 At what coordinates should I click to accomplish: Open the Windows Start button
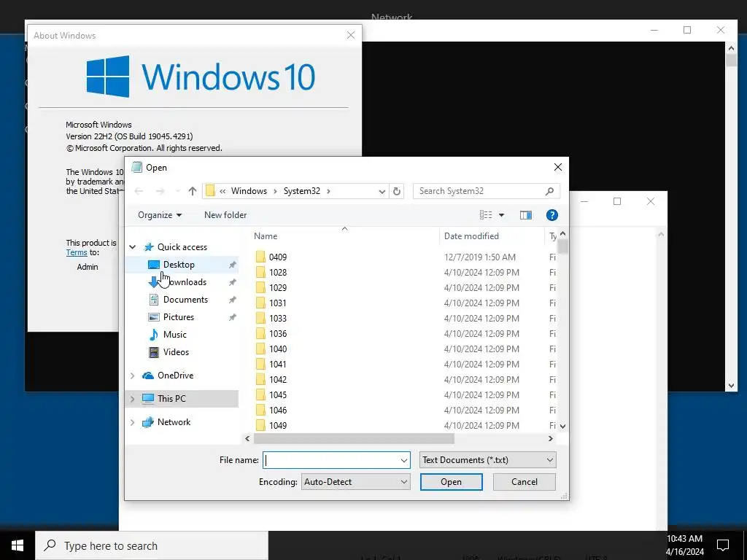(x=18, y=545)
